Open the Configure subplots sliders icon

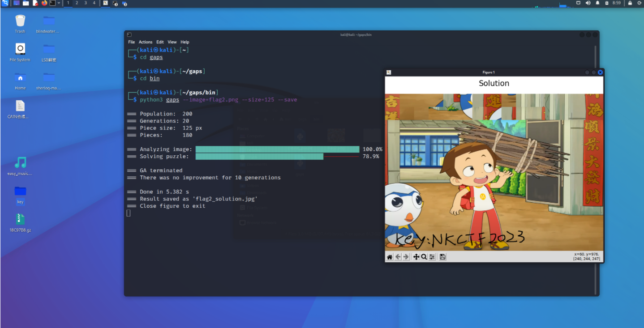point(432,257)
